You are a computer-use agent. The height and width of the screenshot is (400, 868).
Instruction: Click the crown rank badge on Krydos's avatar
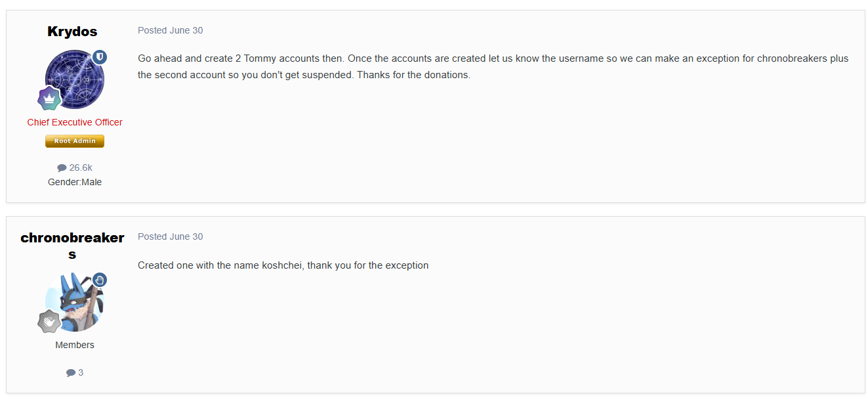click(x=49, y=99)
